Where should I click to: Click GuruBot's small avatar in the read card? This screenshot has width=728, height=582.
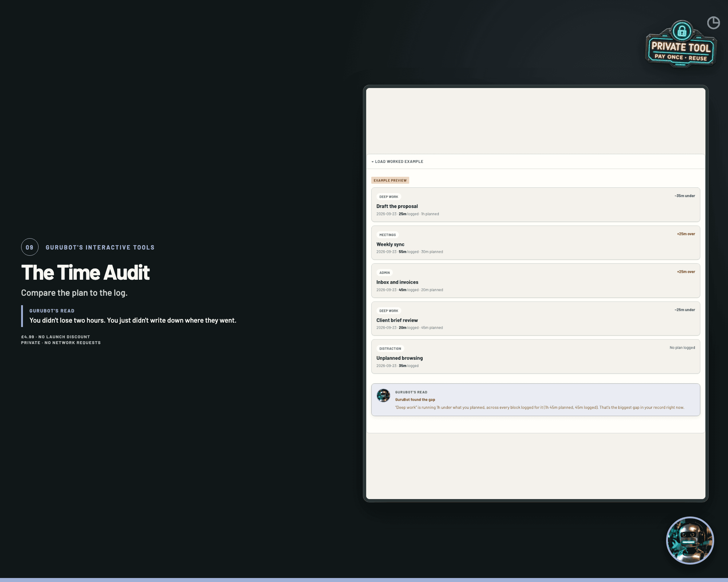tap(383, 395)
